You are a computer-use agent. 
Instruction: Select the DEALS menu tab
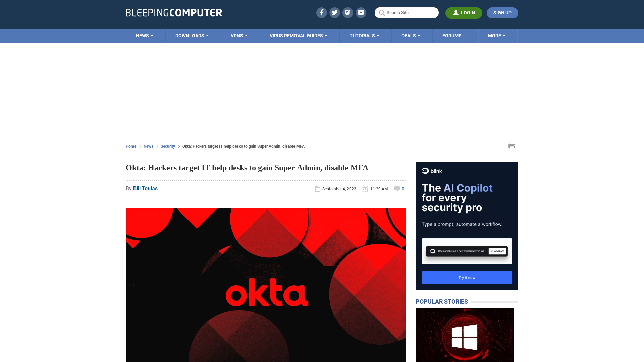pyautogui.click(x=411, y=35)
